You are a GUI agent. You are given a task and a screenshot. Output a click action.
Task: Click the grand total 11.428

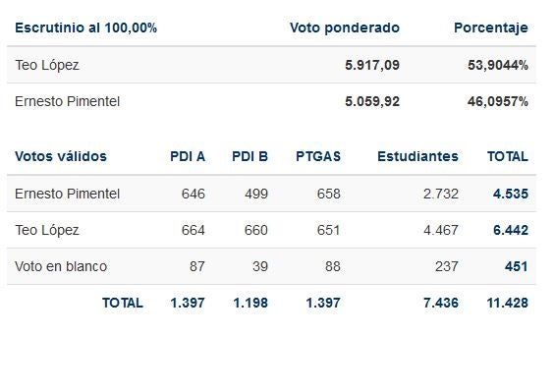coord(508,303)
